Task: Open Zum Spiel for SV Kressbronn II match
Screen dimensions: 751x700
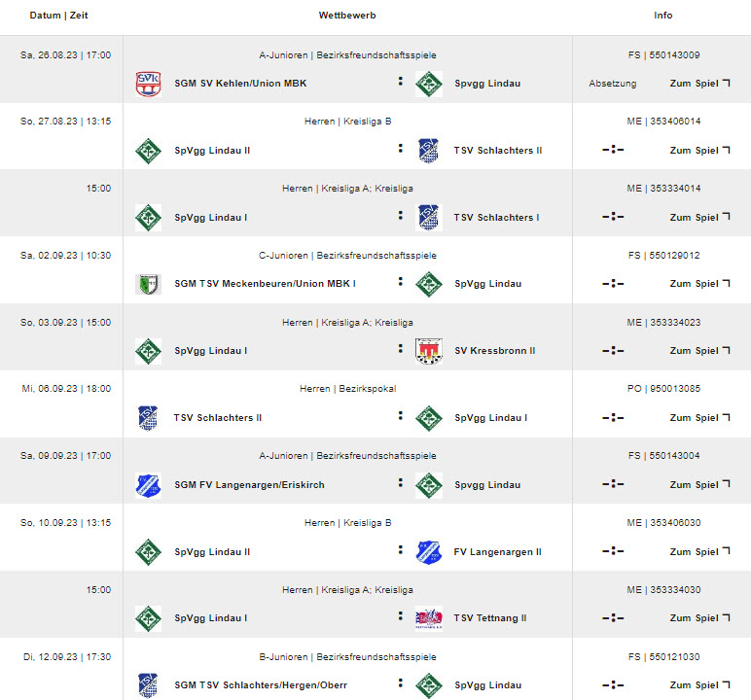Action: pos(699,350)
